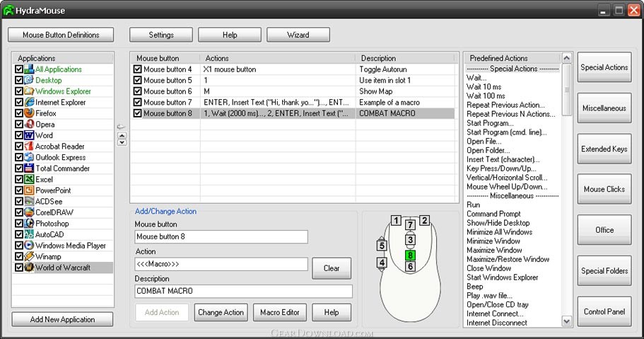Uncheck the Mouse button 5 checkbox
The width and height of the screenshot is (644, 339).
(x=138, y=80)
